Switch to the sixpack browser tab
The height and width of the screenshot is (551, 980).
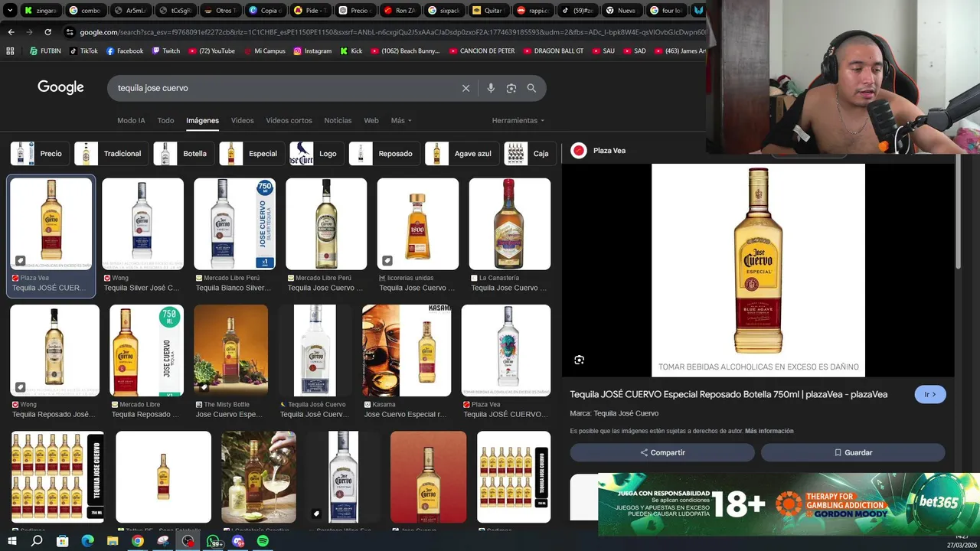[443, 11]
